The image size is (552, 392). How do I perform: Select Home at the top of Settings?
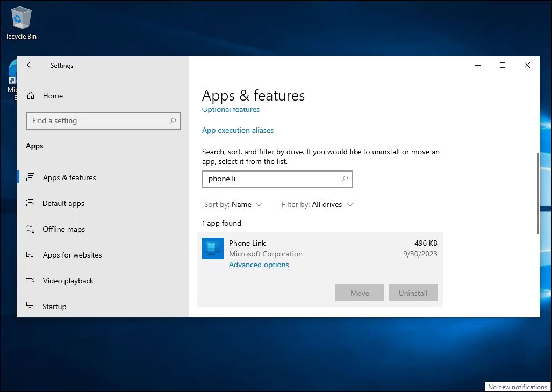pyautogui.click(x=52, y=96)
